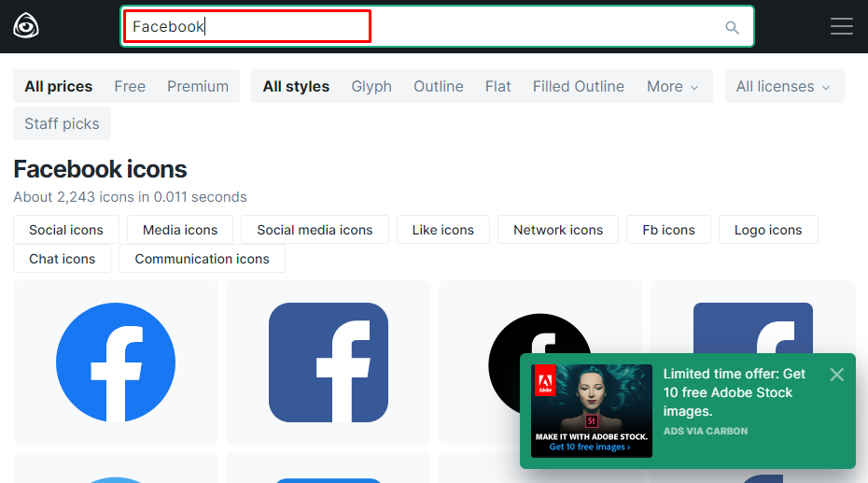
Task: Open the round blue Facebook icon
Action: 116,362
